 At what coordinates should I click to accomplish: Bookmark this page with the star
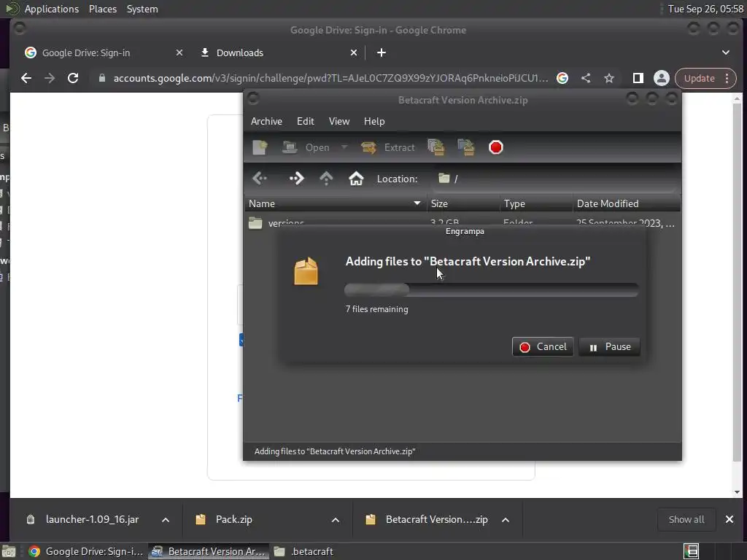609,78
